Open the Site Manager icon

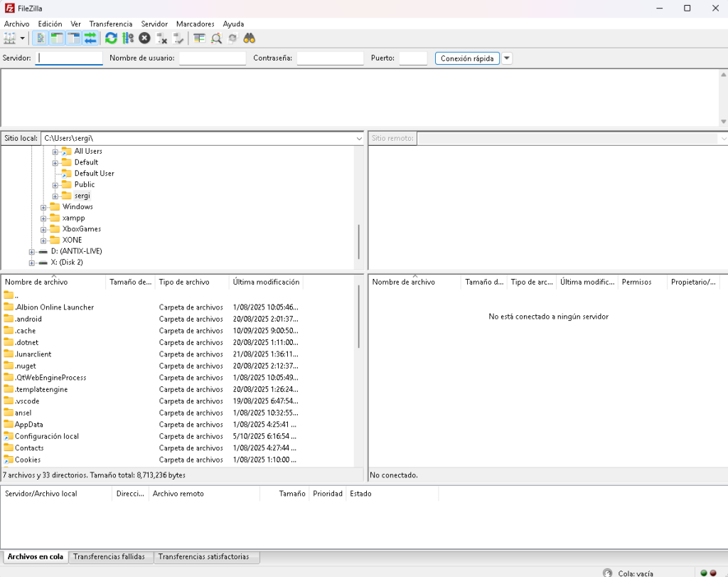coord(9,38)
